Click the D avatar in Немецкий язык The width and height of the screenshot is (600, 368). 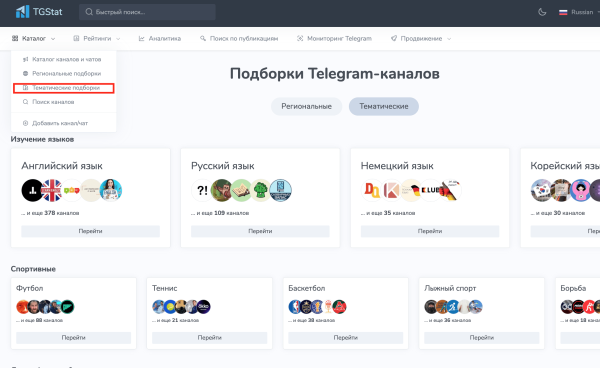(372, 190)
